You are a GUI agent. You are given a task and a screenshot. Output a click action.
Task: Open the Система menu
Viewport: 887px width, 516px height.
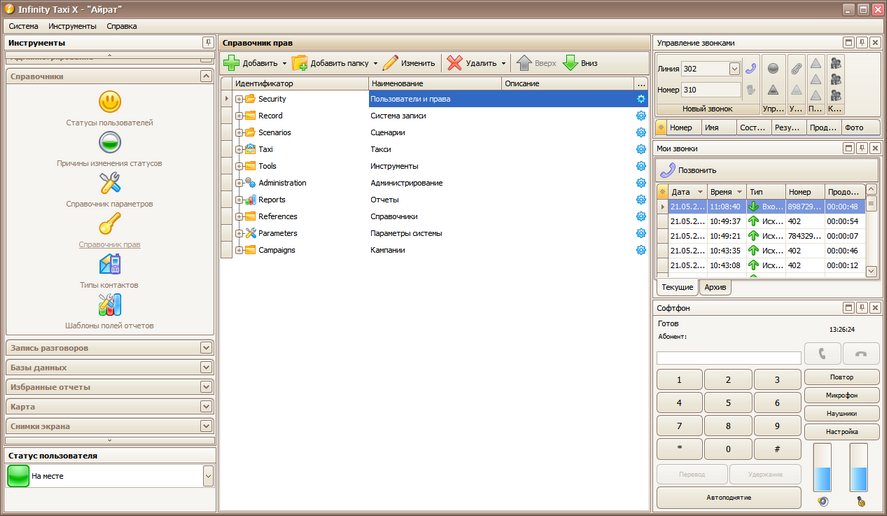click(23, 26)
